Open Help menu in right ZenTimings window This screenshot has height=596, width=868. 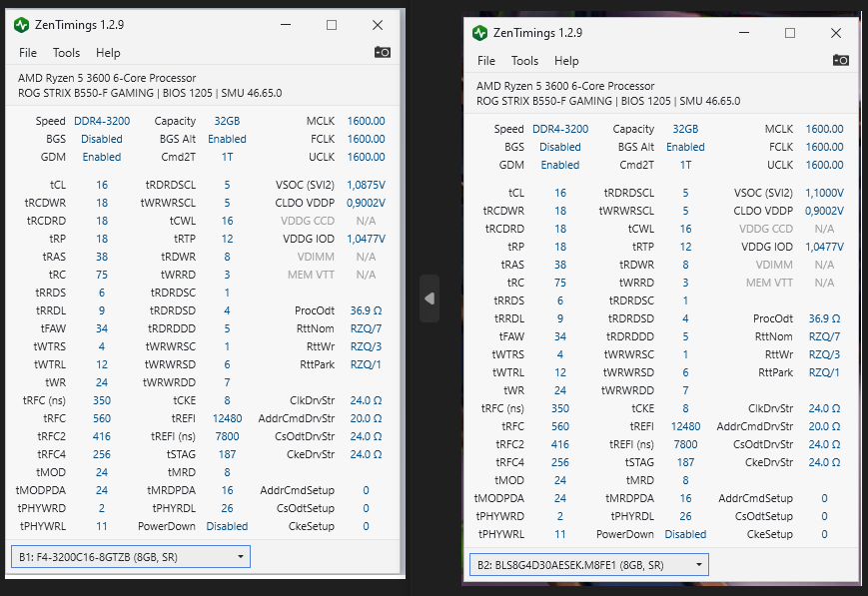(566, 60)
